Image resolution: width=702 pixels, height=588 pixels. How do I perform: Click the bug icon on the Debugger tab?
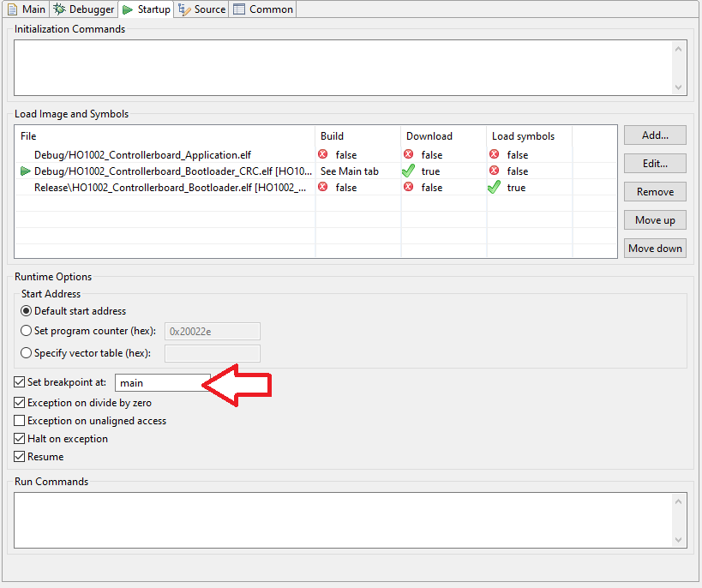(x=59, y=9)
